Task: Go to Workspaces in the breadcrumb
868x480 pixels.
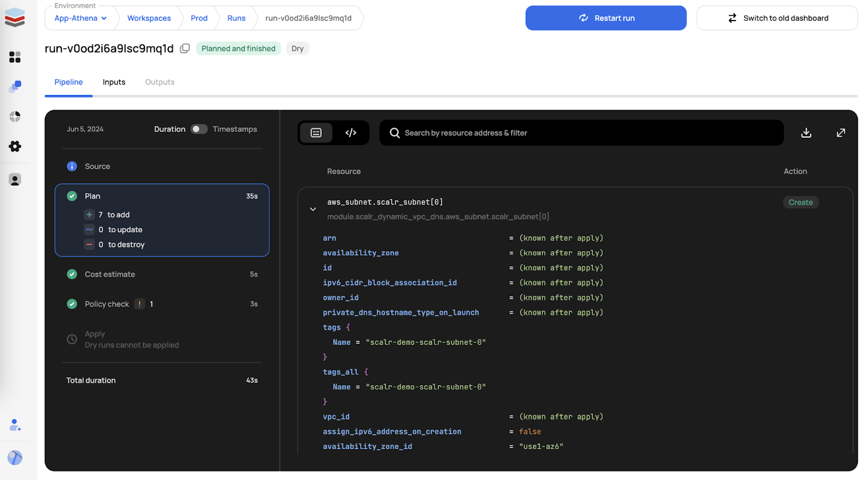Action: click(x=149, y=18)
